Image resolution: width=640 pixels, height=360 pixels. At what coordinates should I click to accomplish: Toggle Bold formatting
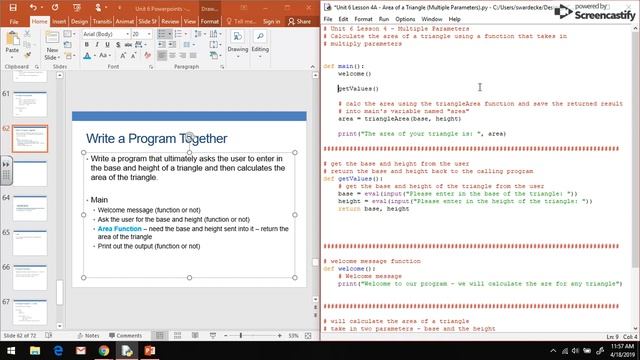(x=87, y=44)
